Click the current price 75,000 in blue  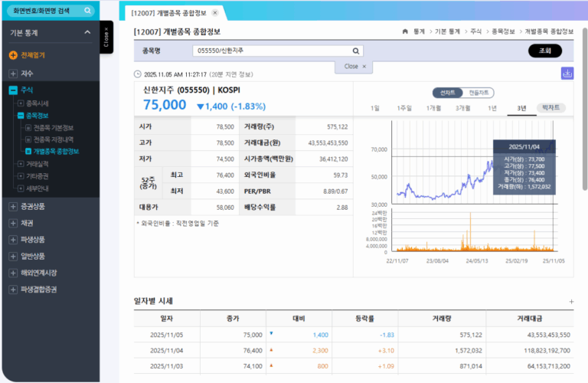pyautogui.click(x=165, y=105)
